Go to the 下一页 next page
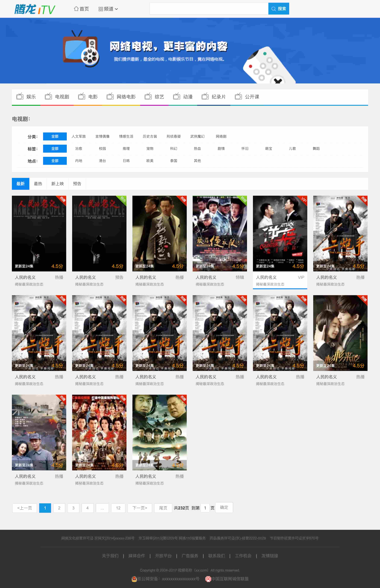380x588 pixels. pos(140,508)
